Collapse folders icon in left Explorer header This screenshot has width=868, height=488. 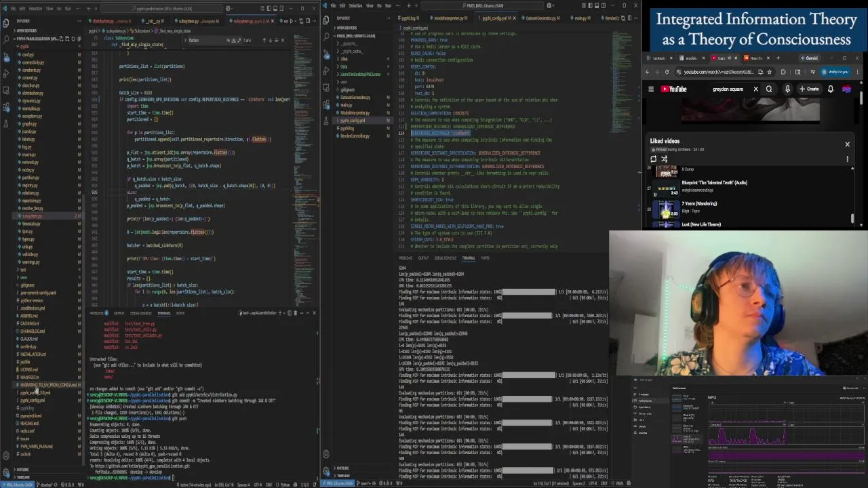79,39
